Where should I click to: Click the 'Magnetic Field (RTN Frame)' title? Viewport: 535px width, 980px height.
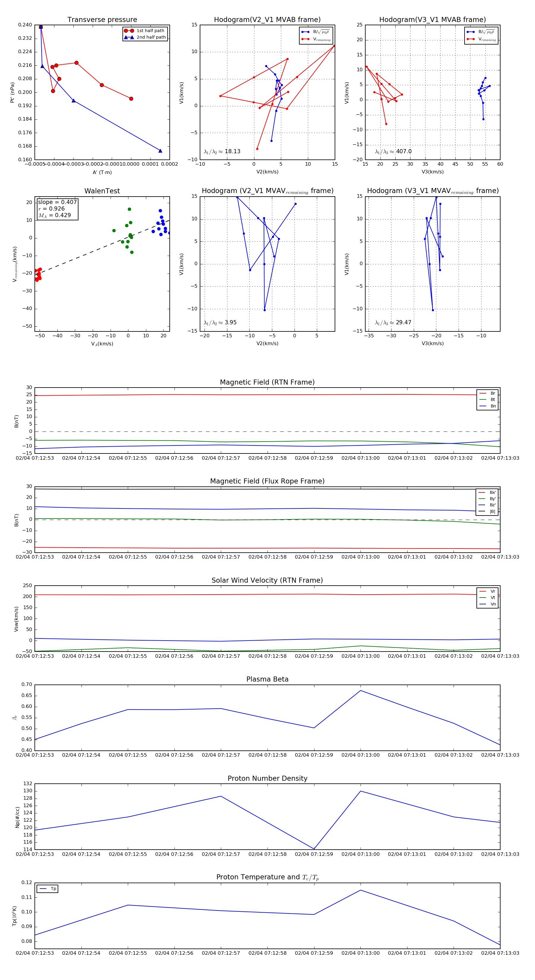[x=267, y=382]
